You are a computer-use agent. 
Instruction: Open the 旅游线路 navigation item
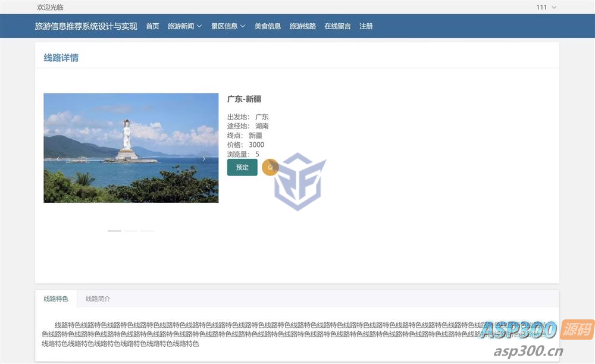click(x=302, y=26)
